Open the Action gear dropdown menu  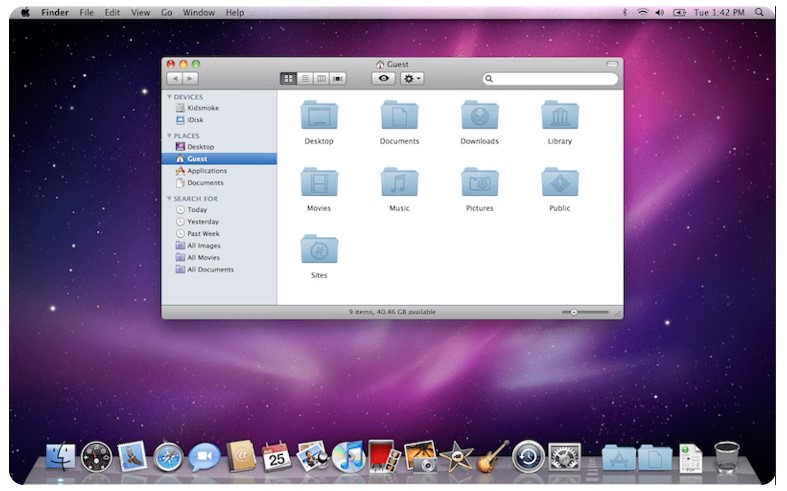(x=412, y=78)
